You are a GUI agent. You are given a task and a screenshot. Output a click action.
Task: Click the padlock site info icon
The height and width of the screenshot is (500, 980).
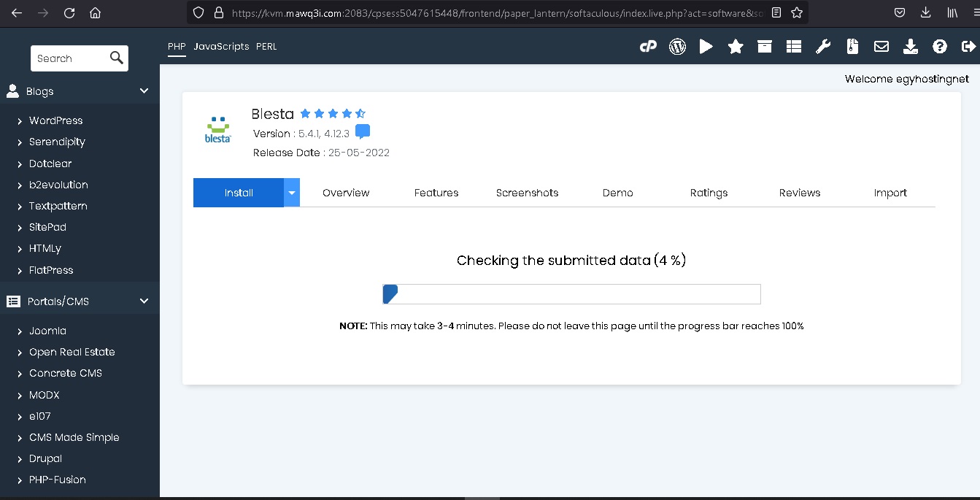[x=218, y=13]
